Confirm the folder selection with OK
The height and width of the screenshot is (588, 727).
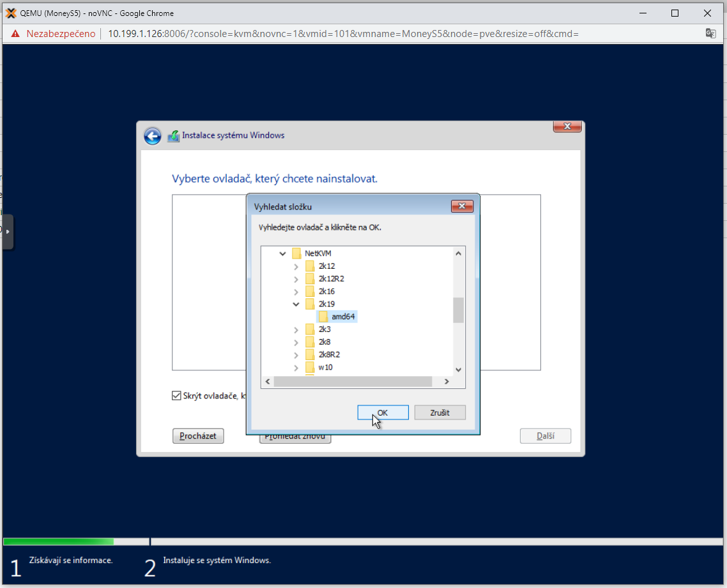(383, 412)
